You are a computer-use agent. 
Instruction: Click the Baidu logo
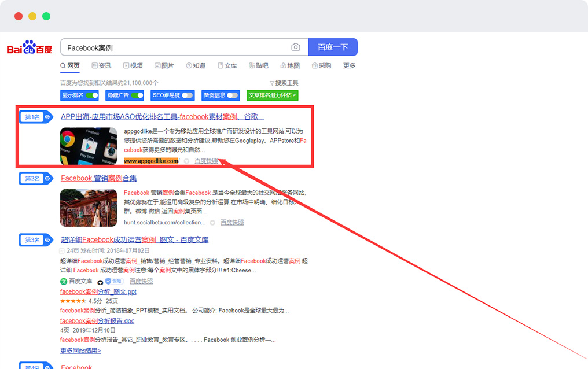click(x=30, y=47)
